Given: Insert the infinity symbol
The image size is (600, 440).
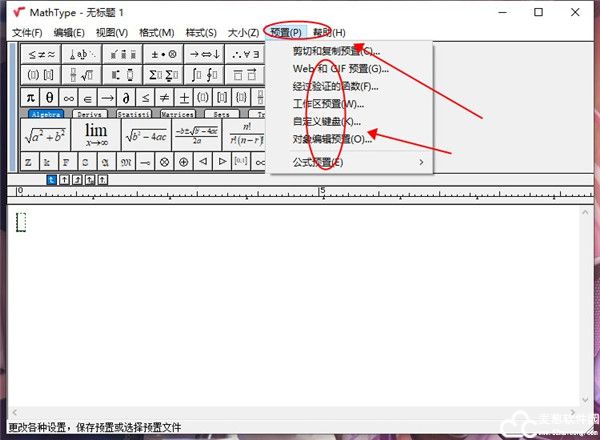Looking at the screenshot, I should (x=70, y=97).
